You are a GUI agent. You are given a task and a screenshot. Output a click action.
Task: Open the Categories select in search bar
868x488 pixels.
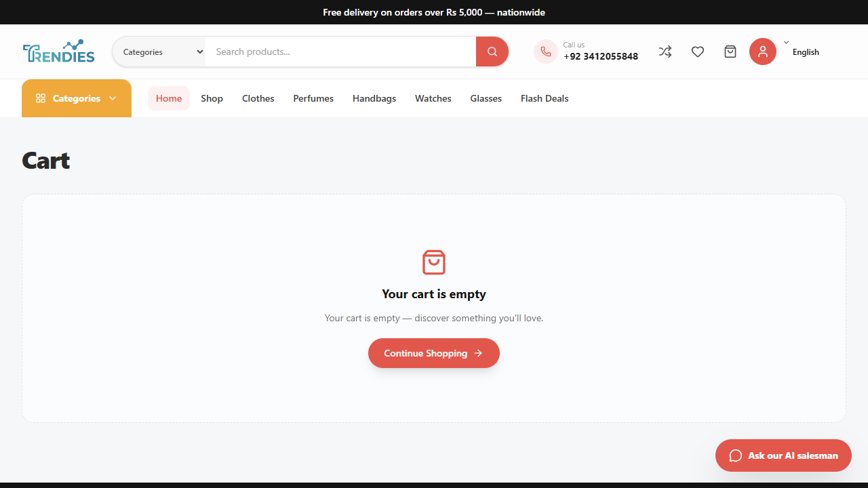159,52
